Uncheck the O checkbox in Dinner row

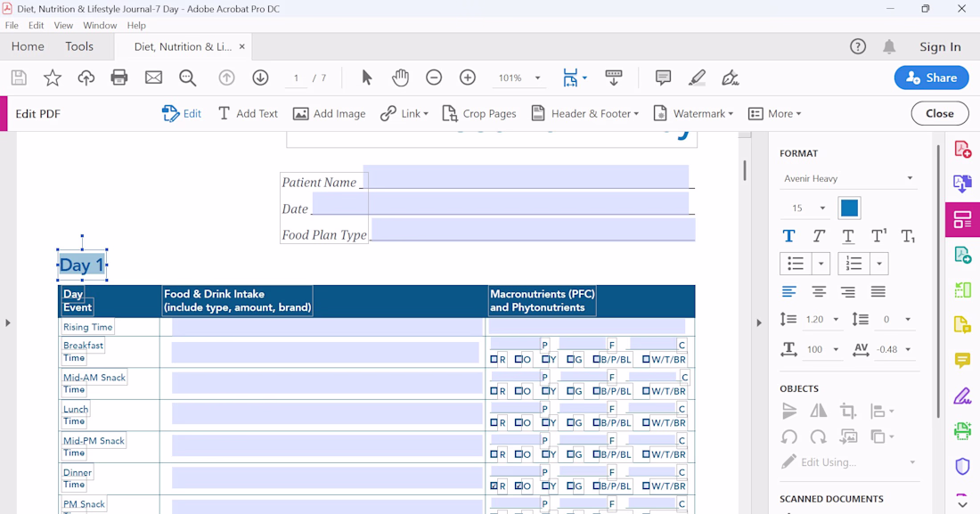coord(519,486)
